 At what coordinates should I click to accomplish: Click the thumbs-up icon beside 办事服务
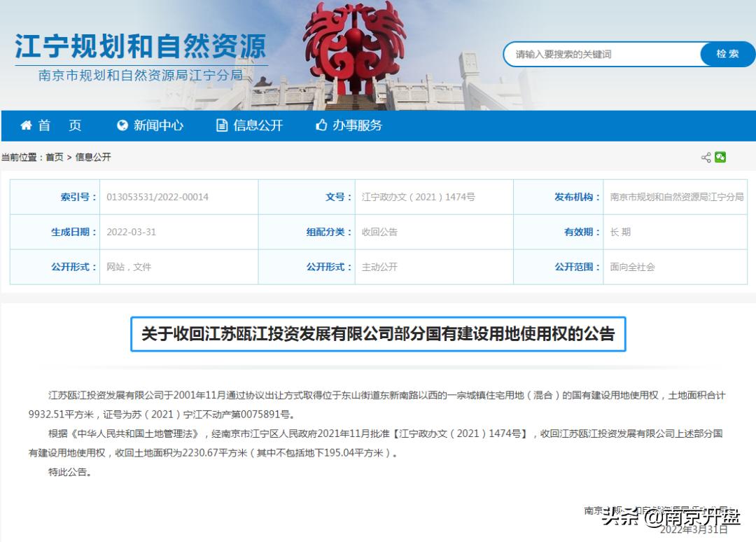(x=321, y=126)
